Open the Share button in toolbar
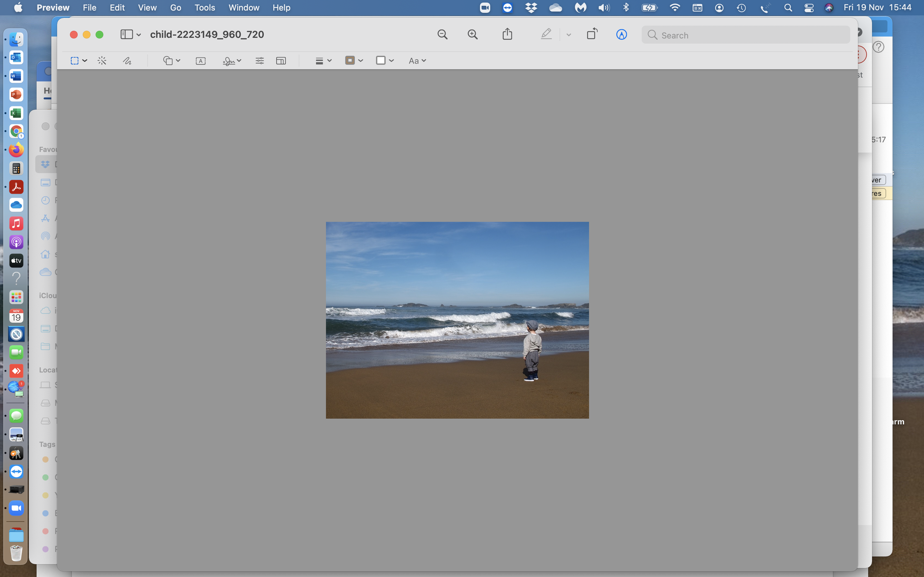This screenshot has width=924, height=577. click(507, 34)
